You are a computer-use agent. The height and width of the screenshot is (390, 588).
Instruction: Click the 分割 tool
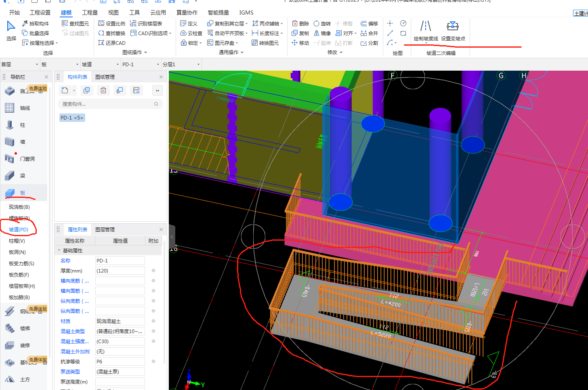pyautogui.click(x=370, y=43)
